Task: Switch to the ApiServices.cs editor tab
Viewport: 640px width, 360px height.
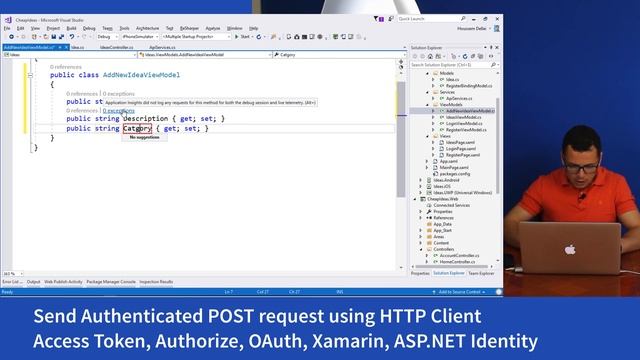Action: point(162,48)
